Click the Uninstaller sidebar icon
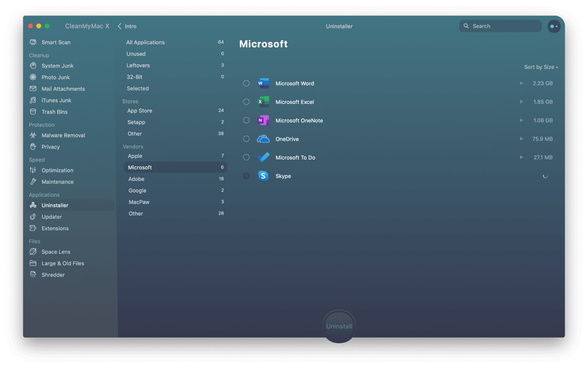Viewport: 588px width, 368px height. point(33,205)
